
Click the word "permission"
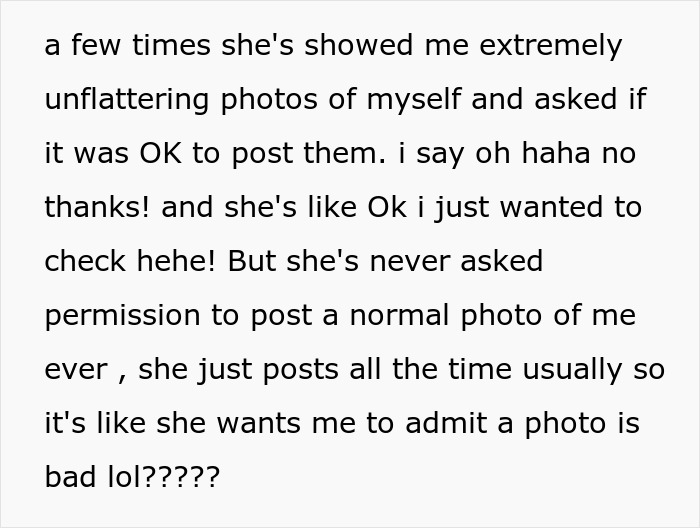pyautogui.click(x=122, y=316)
